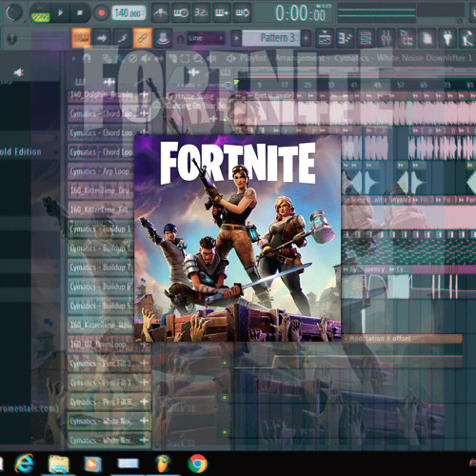Start playback with the Play button
The image size is (476, 476).
tap(60, 13)
